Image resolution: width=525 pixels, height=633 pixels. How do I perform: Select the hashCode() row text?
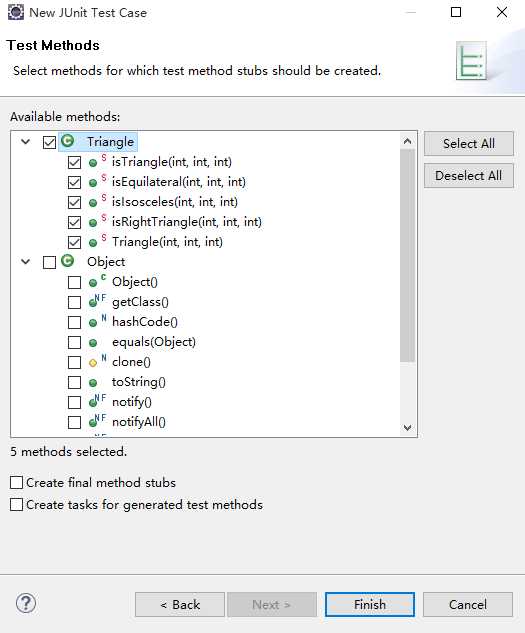coord(145,322)
